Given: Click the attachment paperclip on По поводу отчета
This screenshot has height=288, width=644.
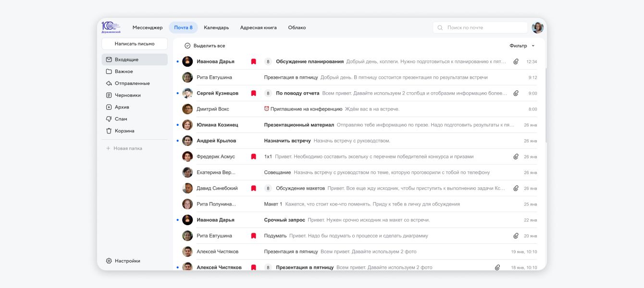Looking at the screenshot, I should click(x=516, y=93).
